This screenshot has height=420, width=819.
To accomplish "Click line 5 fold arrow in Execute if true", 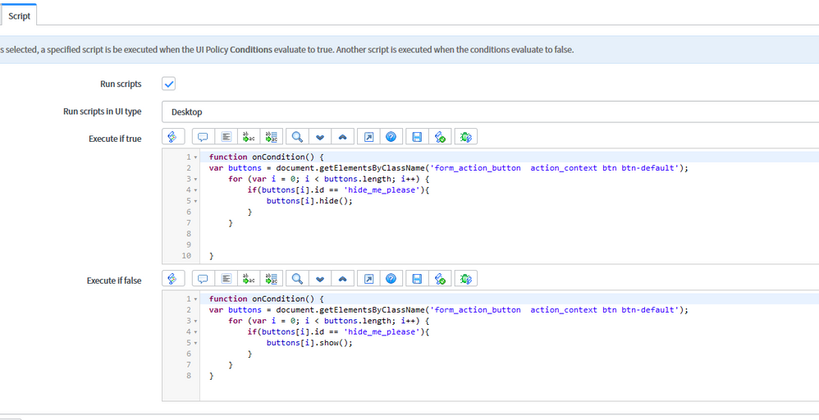I will click(196, 201).
